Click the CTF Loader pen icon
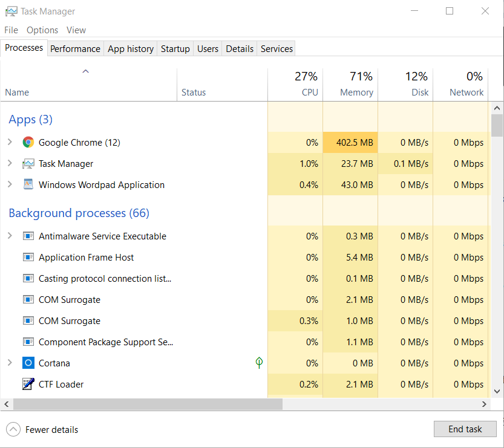 pyautogui.click(x=28, y=384)
